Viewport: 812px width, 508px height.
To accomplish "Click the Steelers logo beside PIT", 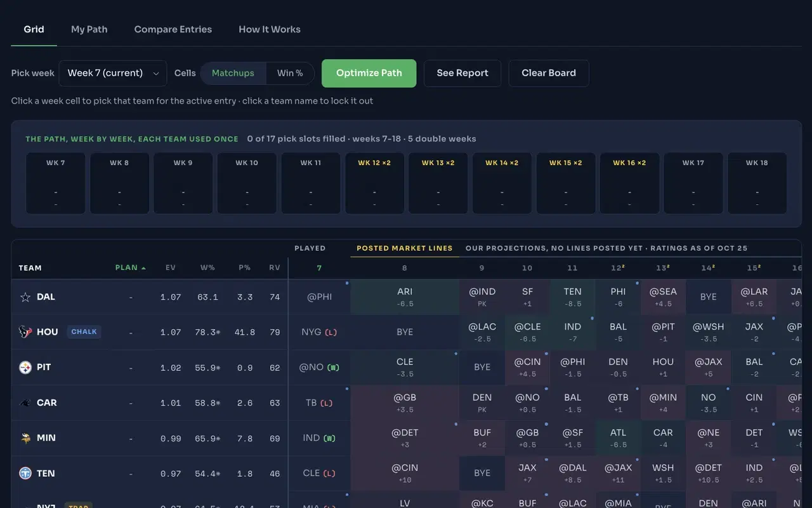I will click(x=25, y=368).
